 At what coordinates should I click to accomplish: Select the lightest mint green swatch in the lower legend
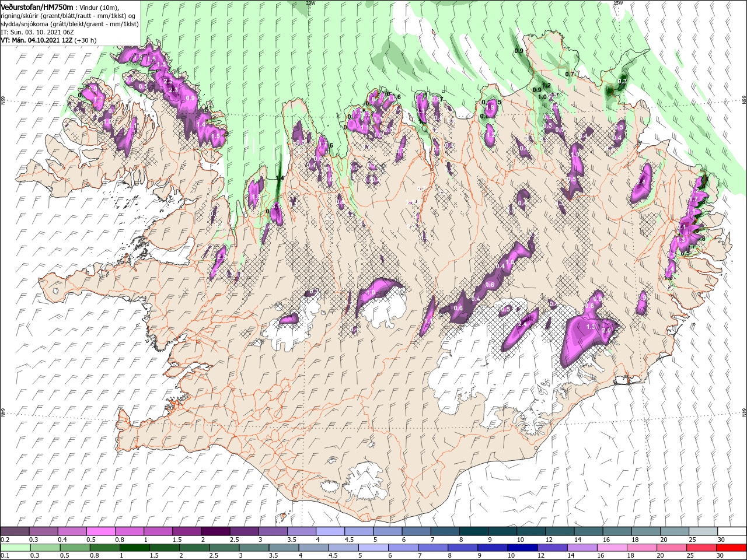[x=15, y=548]
